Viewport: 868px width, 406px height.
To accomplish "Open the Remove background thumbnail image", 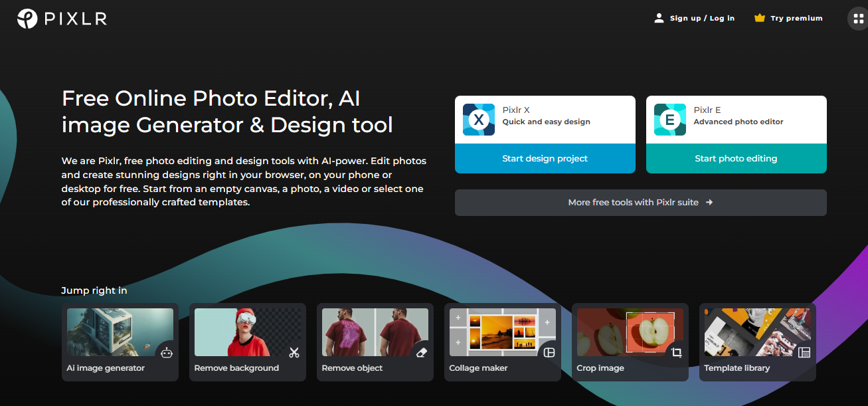I will 248,332.
